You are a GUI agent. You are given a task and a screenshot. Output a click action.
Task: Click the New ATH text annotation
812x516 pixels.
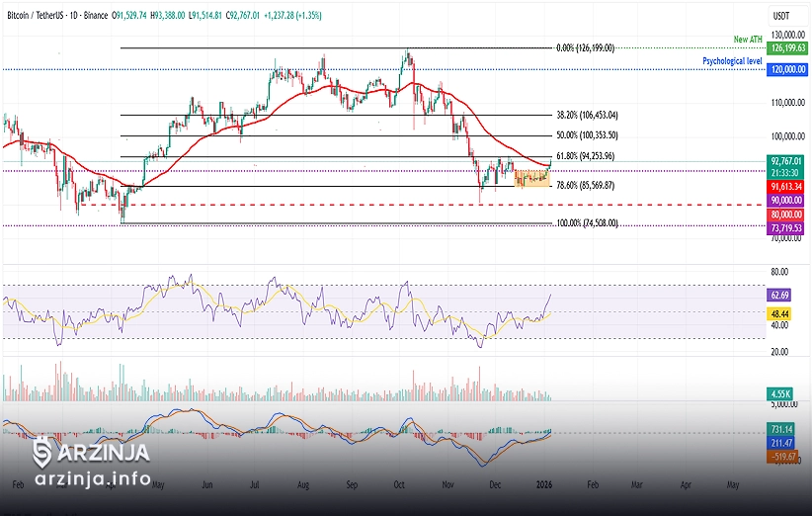point(747,39)
